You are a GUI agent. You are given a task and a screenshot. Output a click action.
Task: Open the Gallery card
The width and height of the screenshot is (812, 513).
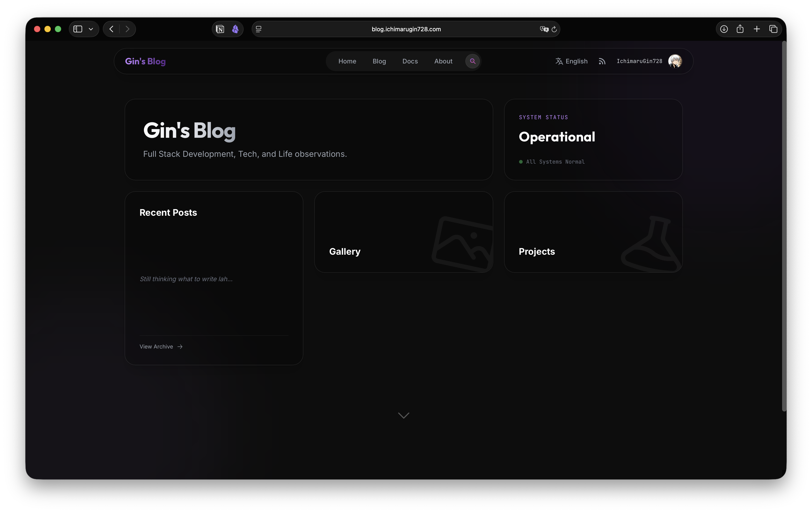pyautogui.click(x=403, y=232)
